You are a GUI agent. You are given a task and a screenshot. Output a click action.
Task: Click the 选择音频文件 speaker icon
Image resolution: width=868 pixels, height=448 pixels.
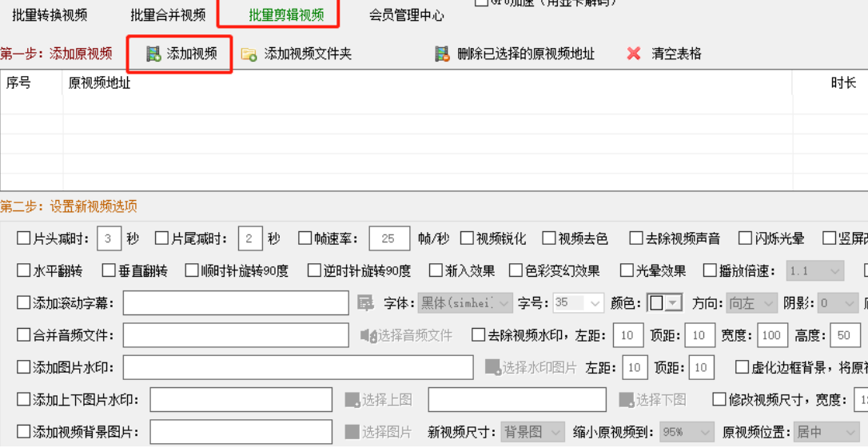point(368,335)
